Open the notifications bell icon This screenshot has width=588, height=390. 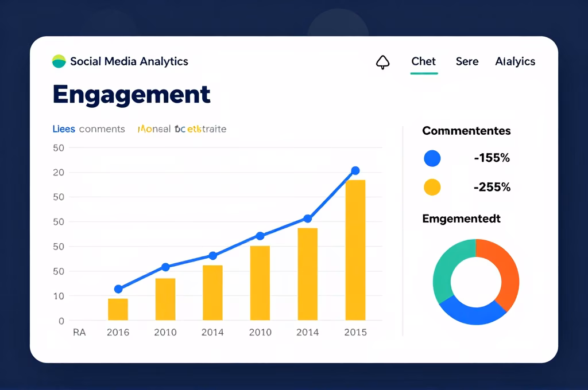[383, 62]
